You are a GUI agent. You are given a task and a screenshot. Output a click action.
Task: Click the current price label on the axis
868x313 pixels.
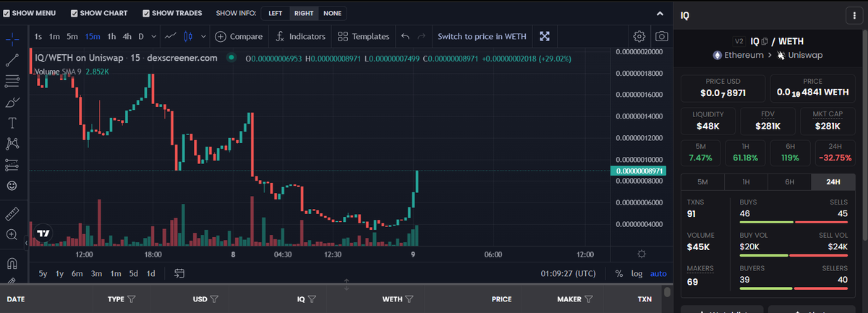pyautogui.click(x=638, y=171)
